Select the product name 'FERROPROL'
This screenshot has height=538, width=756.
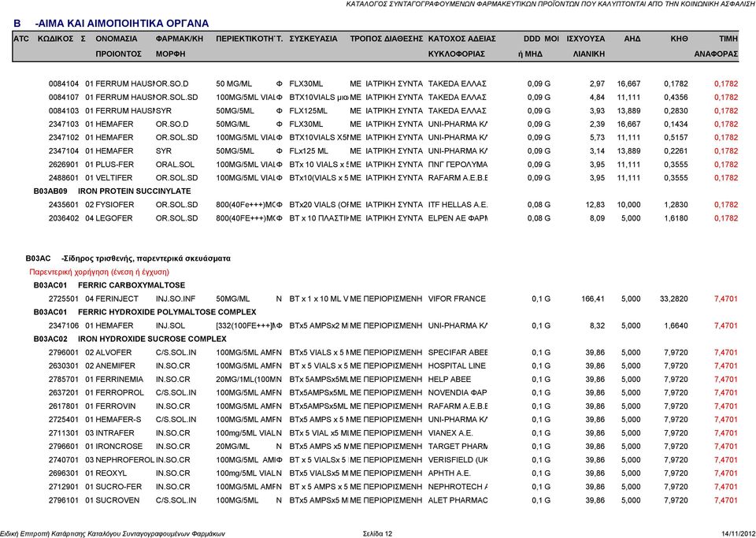pos(120,393)
